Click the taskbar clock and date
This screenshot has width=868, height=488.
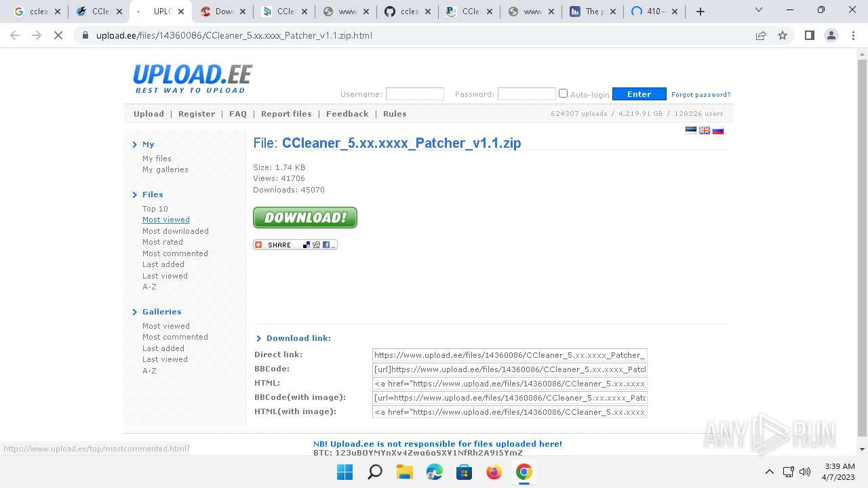point(840,472)
